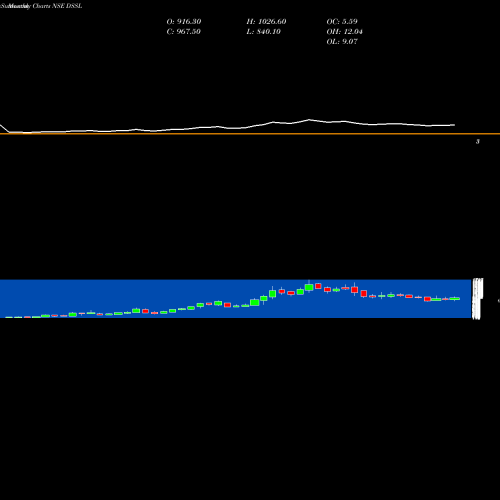500x500 pixels.
Task: Click the axis label "3" below the orange line
Action: [478, 142]
